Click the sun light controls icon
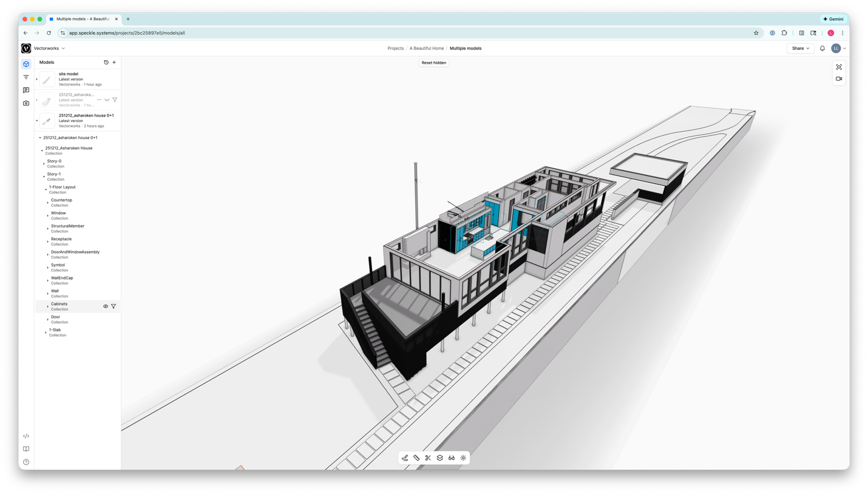The width and height of the screenshot is (868, 494). [x=463, y=458]
